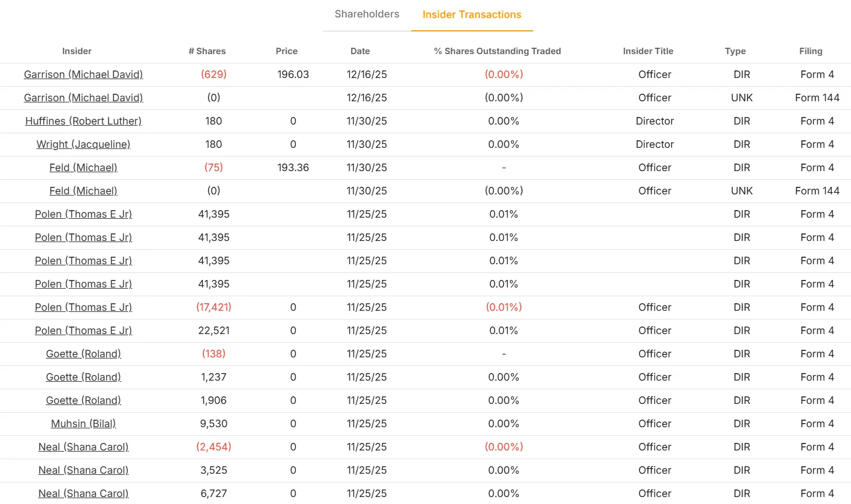851x504 pixels.
Task: Click the Insider Title column header
Action: click(x=648, y=51)
